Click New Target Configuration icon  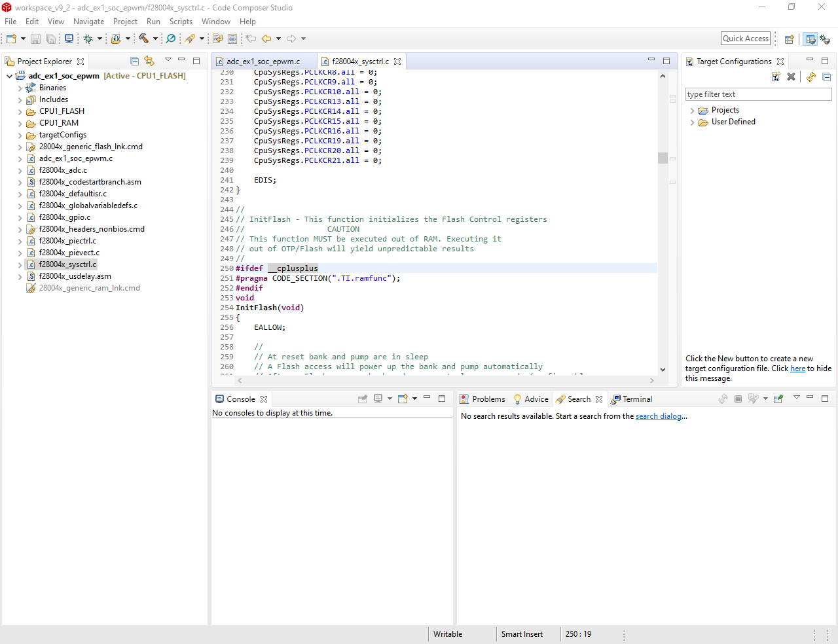tap(776, 77)
